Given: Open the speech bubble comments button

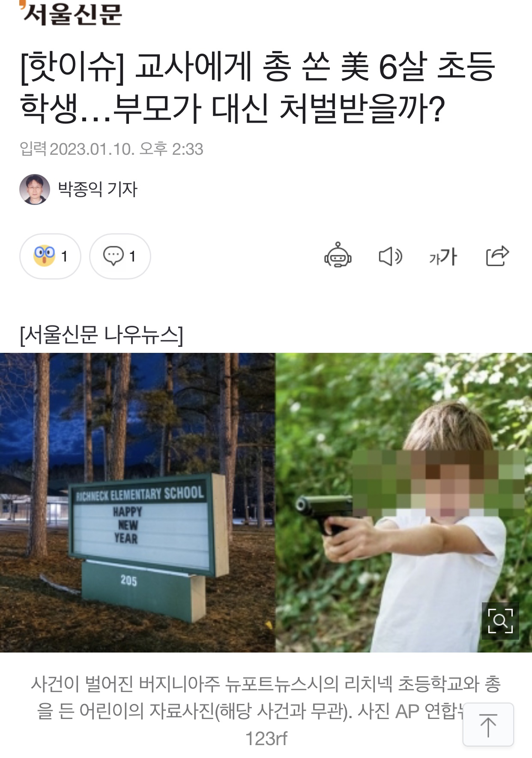Looking at the screenshot, I should click(x=120, y=256).
